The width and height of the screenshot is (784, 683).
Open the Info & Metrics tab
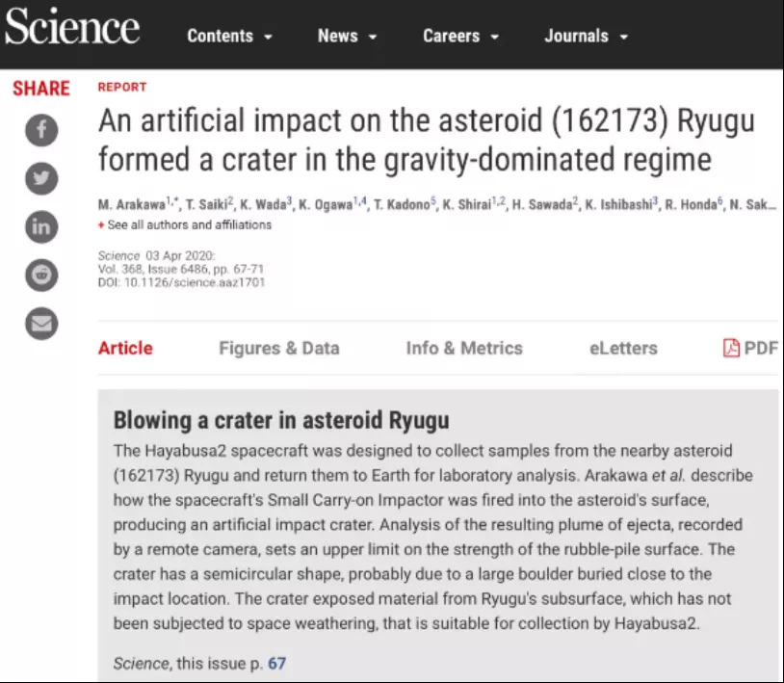tap(463, 349)
